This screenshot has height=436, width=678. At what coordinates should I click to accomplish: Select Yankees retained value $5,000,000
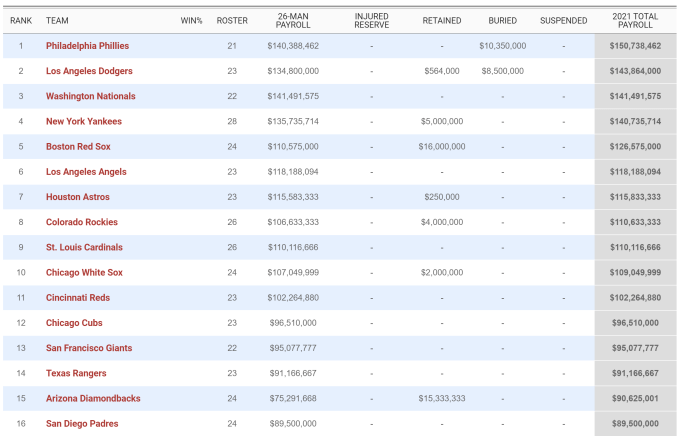pyautogui.click(x=442, y=122)
